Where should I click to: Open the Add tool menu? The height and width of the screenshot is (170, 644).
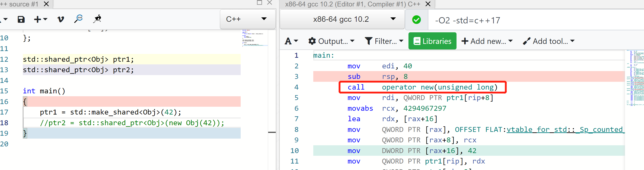[549, 41]
